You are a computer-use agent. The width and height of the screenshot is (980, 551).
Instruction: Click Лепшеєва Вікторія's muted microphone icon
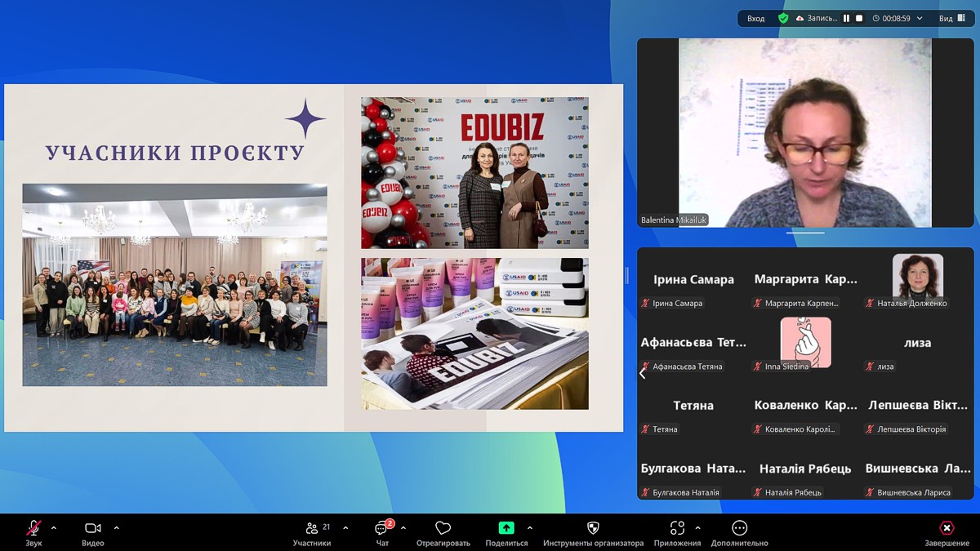(x=871, y=429)
